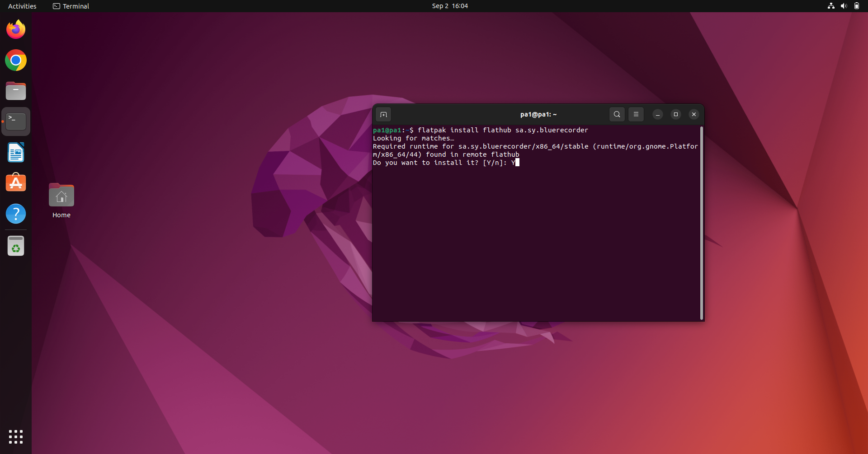Open the Files manager from the dock
Image resolution: width=868 pixels, height=454 pixels.
15,90
